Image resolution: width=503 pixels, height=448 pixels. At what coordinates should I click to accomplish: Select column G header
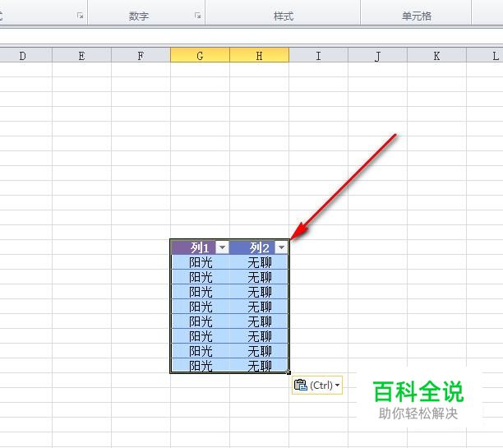[200, 55]
